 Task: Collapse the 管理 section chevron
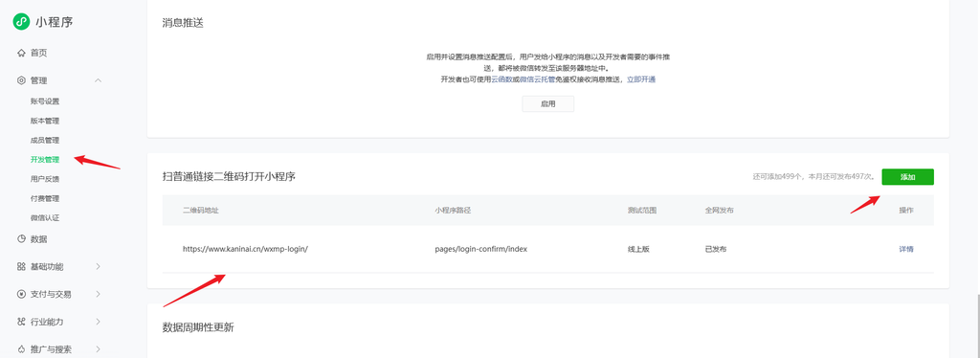tap(99, 80)
